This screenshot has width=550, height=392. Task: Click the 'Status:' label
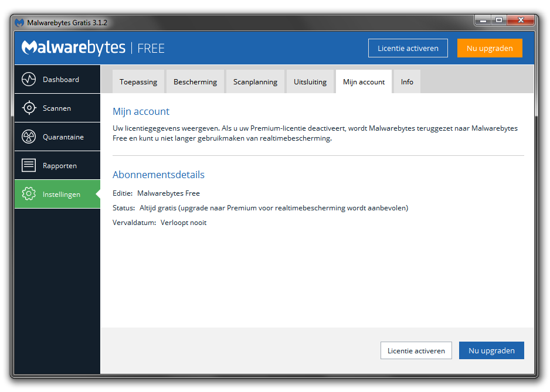124,208
